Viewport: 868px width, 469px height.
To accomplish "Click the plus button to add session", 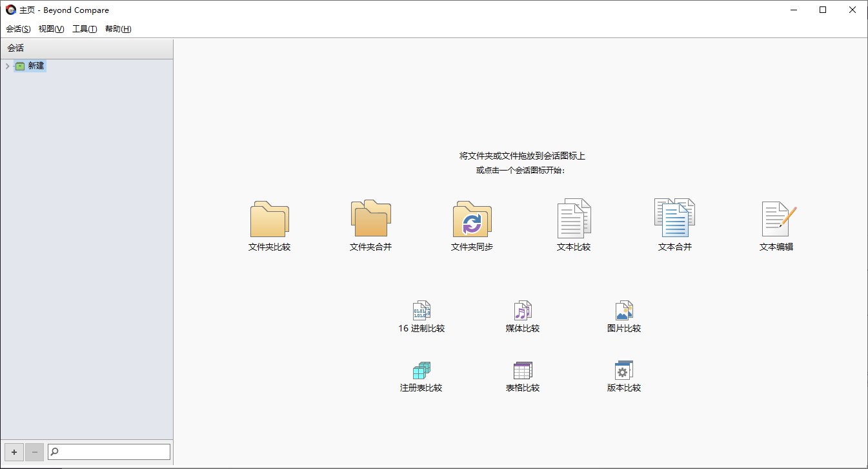I will (14, 452).
